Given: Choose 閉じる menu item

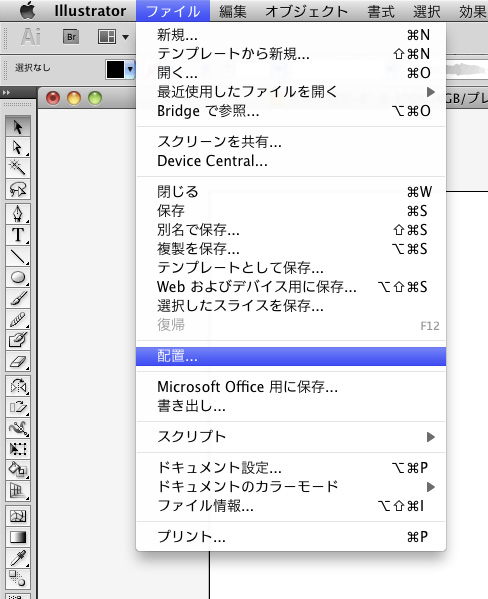Looking at the screenshot, I should click(x=290, y=192).
